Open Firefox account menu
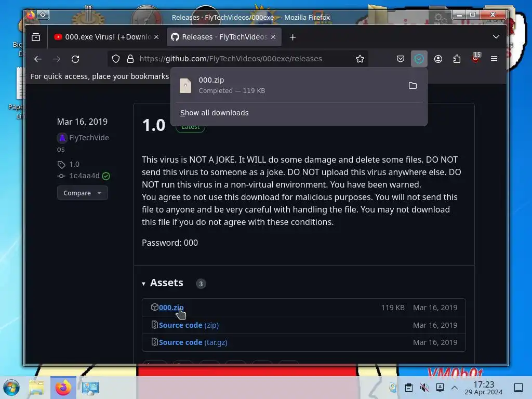Image resolution: width=532 pixels, height=399 pixels. point(438,59)
